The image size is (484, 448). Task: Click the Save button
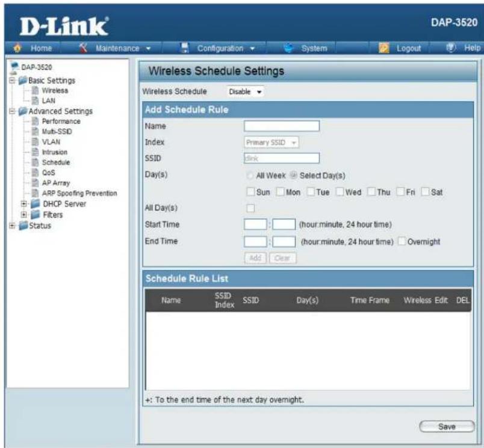click(447, 426)
